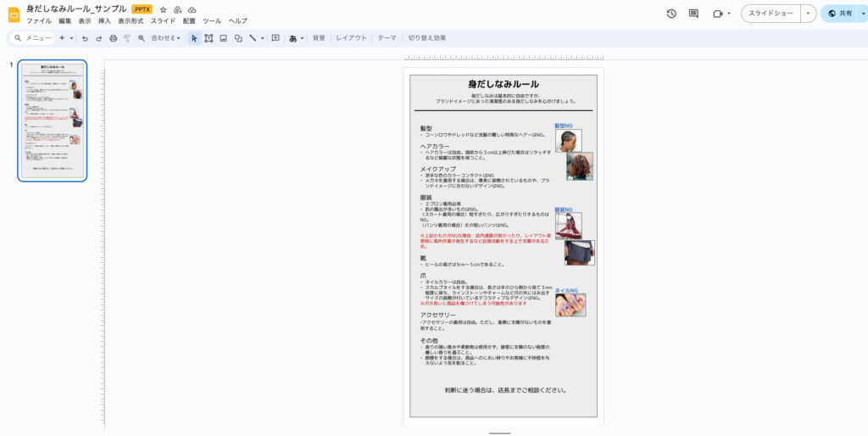Open the 配置 menu
Image resolution: width=868 pixels, height=436 pixels.
pos(189,21)
